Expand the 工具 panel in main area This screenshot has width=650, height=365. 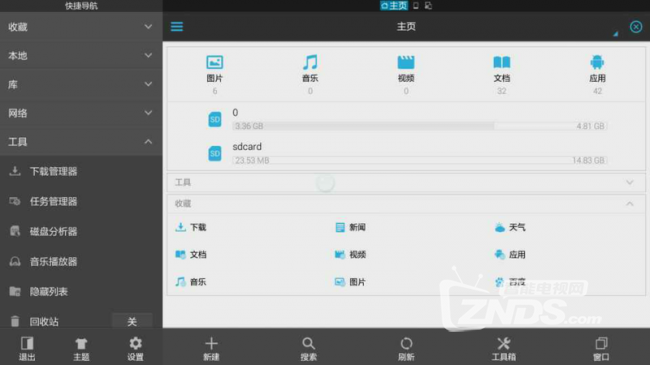coord(406,182)
